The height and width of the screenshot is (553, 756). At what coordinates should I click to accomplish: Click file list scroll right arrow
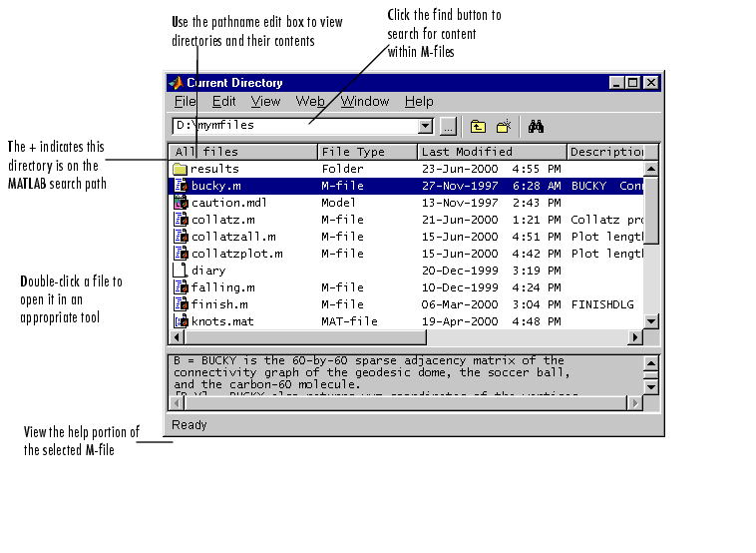coord(635,337)
